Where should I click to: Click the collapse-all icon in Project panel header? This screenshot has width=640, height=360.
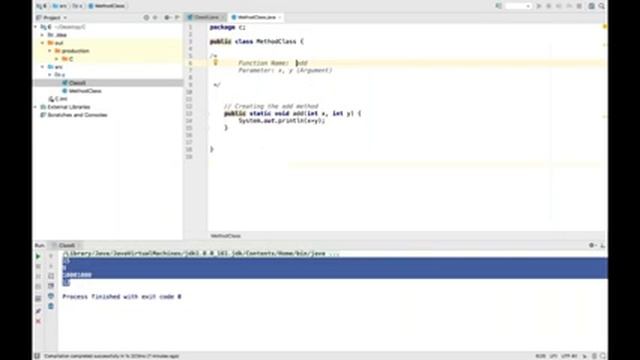click(155, 18)
